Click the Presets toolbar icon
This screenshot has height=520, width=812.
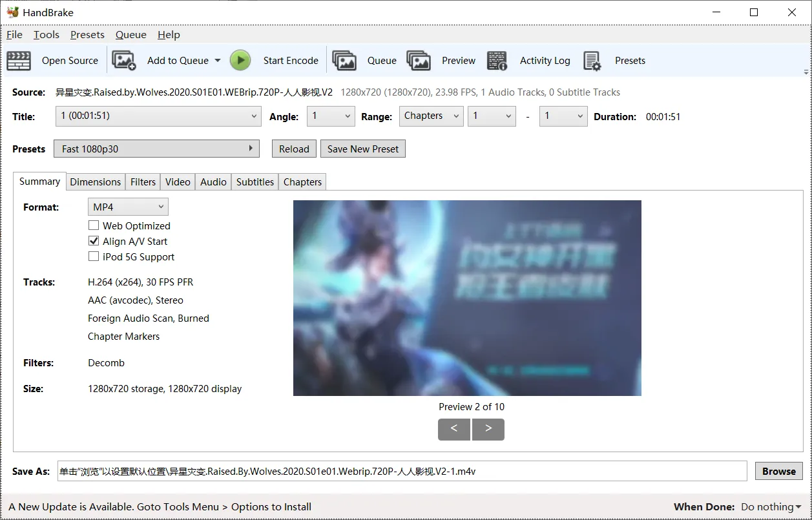pyautogui.click(x=592, y=61)
